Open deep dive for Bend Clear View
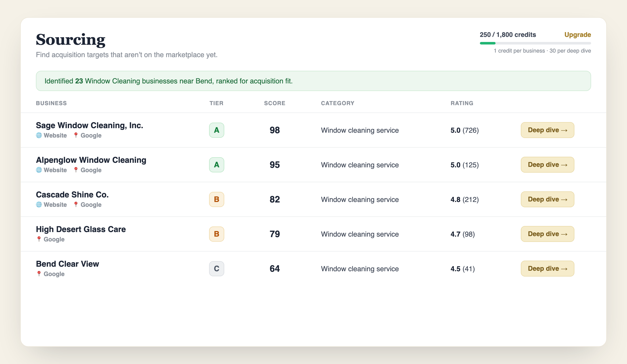The height and width of the screenshot is (364, 627). (547, 269)
